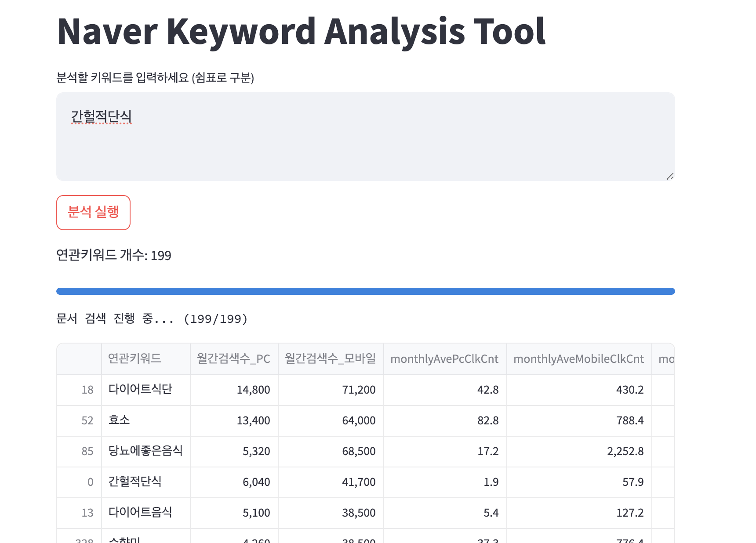This screenshot has width=756, height=543.
Task: Sort by monthlyAveMobileClkCnt column header
Action: point(579,359)
